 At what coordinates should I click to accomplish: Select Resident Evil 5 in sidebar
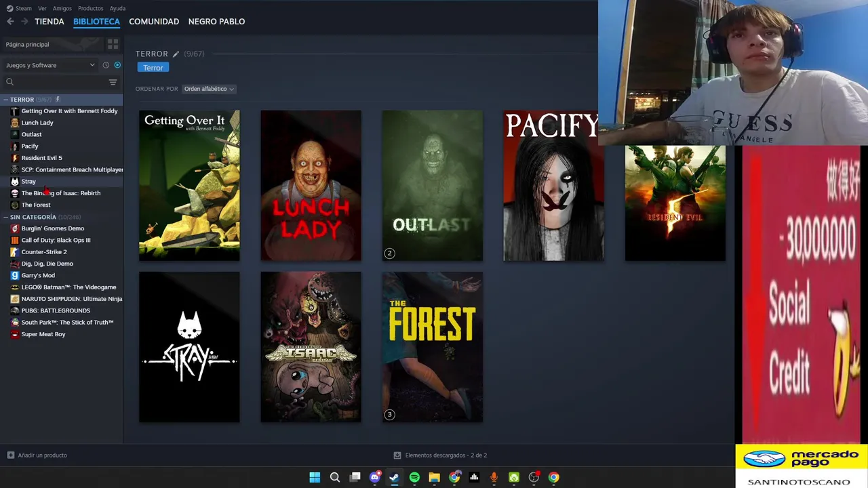point(62,158)
